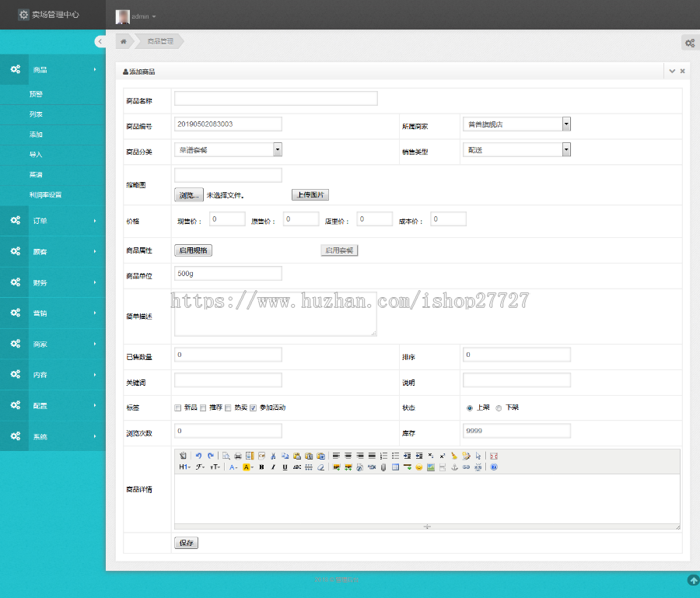
Task: Click the remove formatting eraser icon
Action: (x=320, y=467)
